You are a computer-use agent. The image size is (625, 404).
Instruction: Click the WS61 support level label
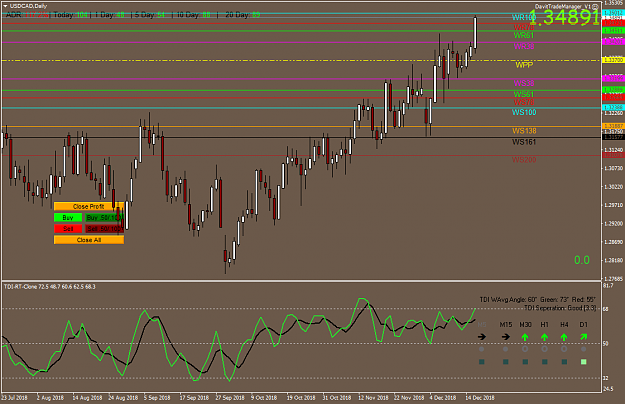524,94
